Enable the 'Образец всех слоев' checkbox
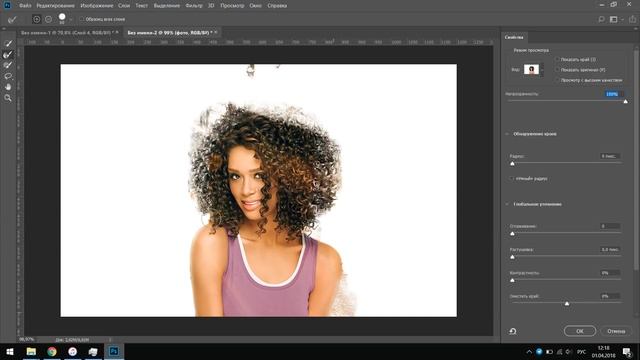640x360 pixels. [82, 19]
